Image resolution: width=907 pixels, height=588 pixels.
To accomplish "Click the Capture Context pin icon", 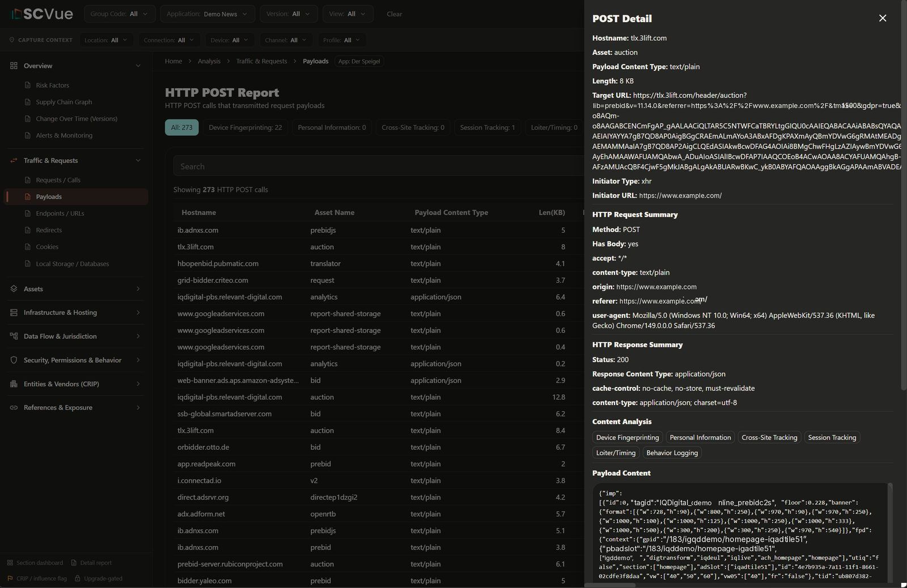I will (12, 40).
